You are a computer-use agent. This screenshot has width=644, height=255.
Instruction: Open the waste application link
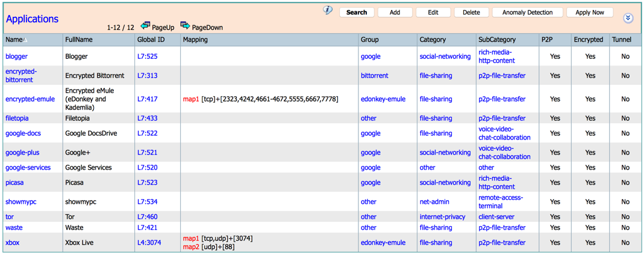[x=13, y=227]
